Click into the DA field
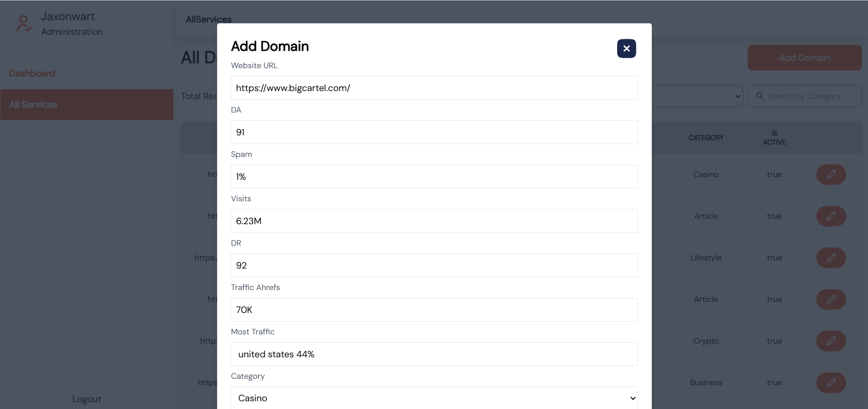868x409 pixels. click(x=434, y=132)
